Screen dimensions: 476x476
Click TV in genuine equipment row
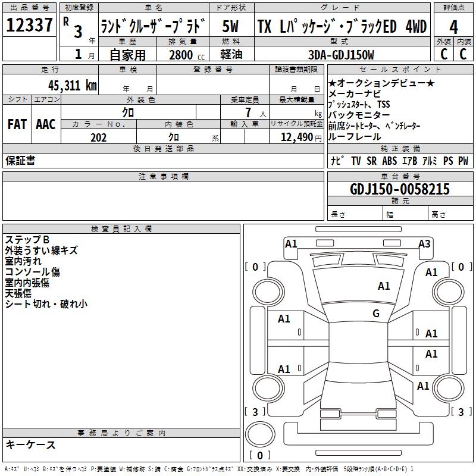click(356, 161)
